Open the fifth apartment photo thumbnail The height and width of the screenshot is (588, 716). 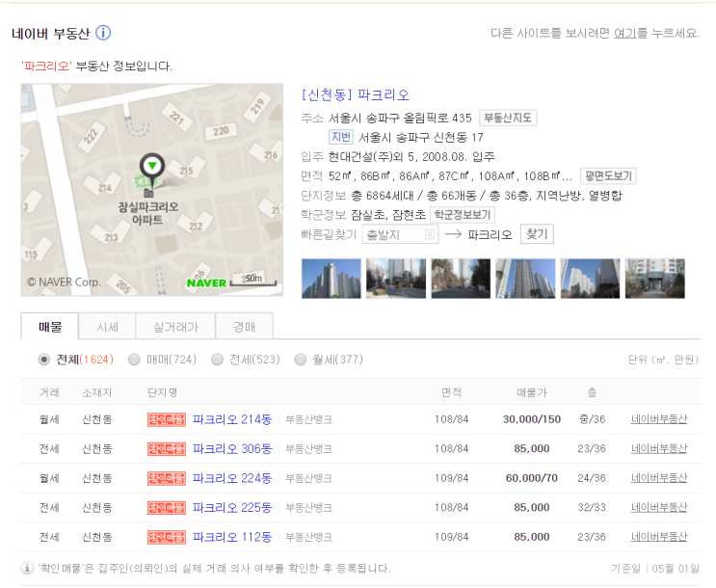coord(590,279)
